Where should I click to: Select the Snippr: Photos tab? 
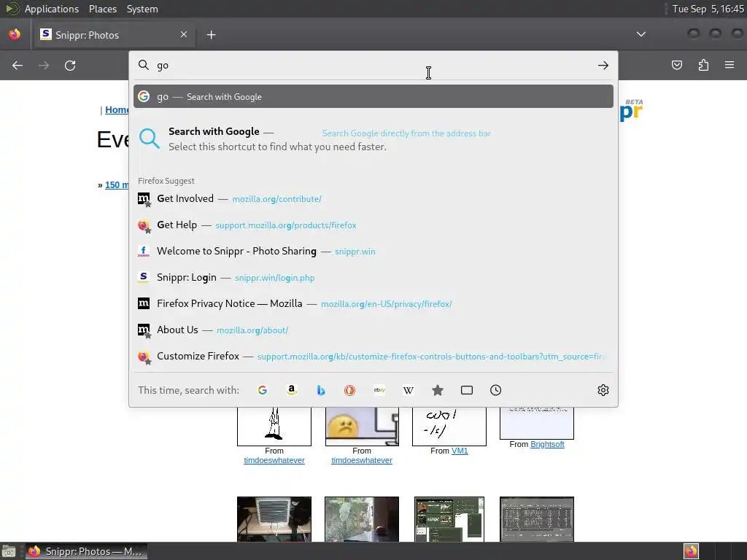(x=114, y=35)
